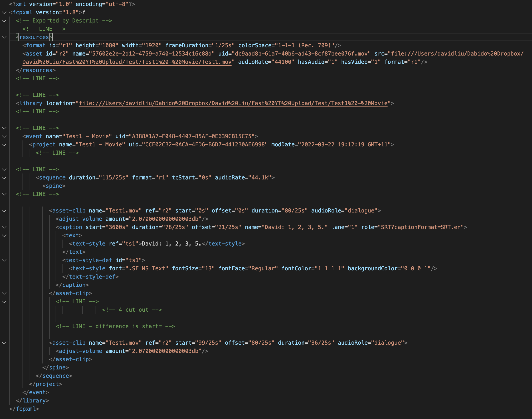
Task: Fold the text-style-def id="ts1" element
Action: click(x=4, y=260)
